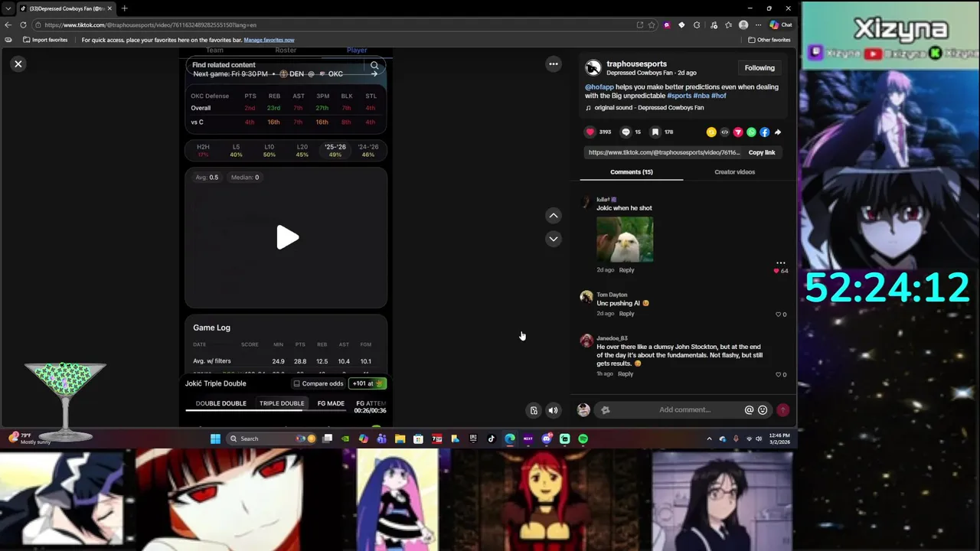
Task: Open the #sports hashtag
Action: click(679, 96)
